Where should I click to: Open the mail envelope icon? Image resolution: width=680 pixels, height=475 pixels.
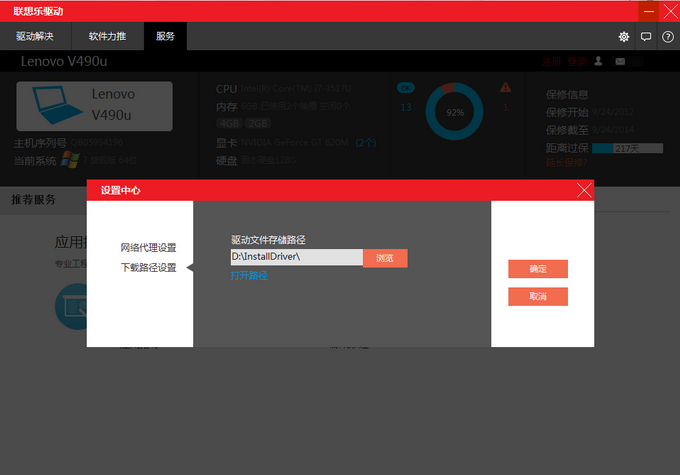tap(620, 62)
